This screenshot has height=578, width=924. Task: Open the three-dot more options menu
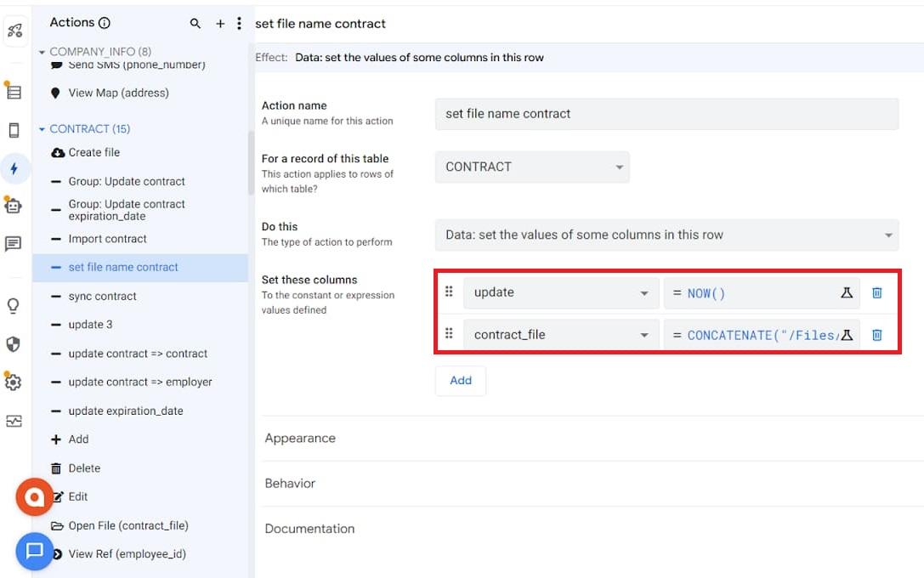(239, 24)
